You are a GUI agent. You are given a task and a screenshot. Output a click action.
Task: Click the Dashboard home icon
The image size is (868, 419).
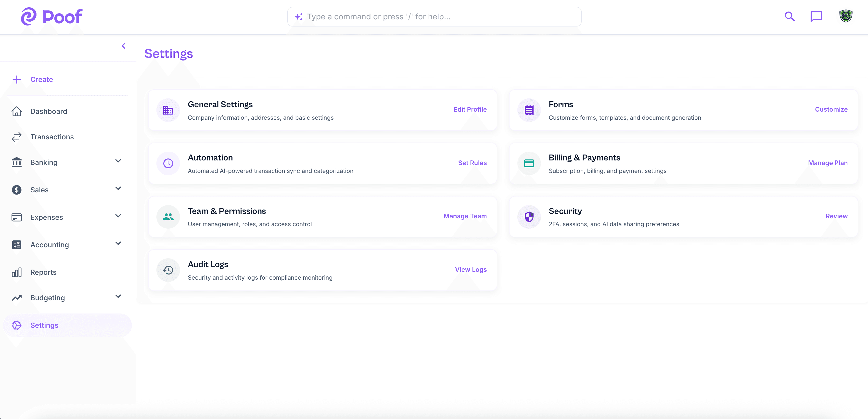click(17, 111)
